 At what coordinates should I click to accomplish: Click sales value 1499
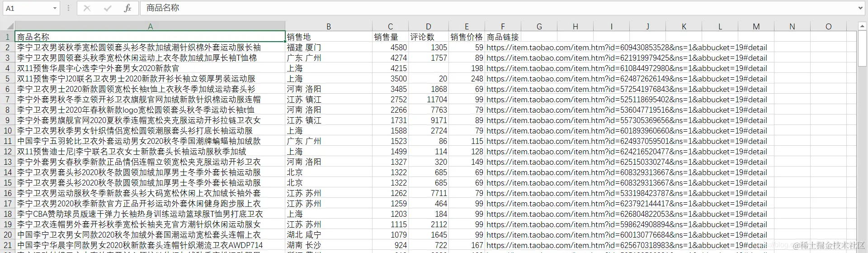pyautogui.click(x=390, y=151)
